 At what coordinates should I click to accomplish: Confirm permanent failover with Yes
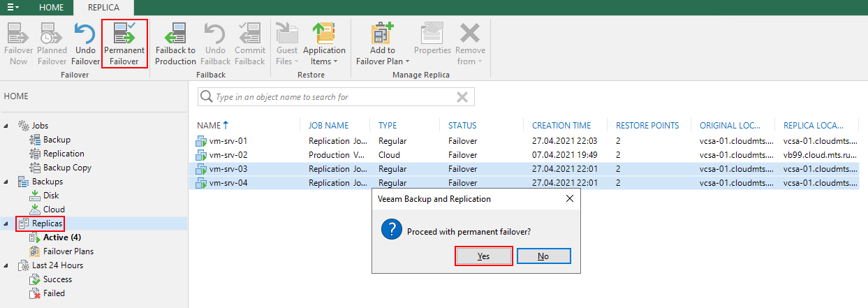pos(483,256)
